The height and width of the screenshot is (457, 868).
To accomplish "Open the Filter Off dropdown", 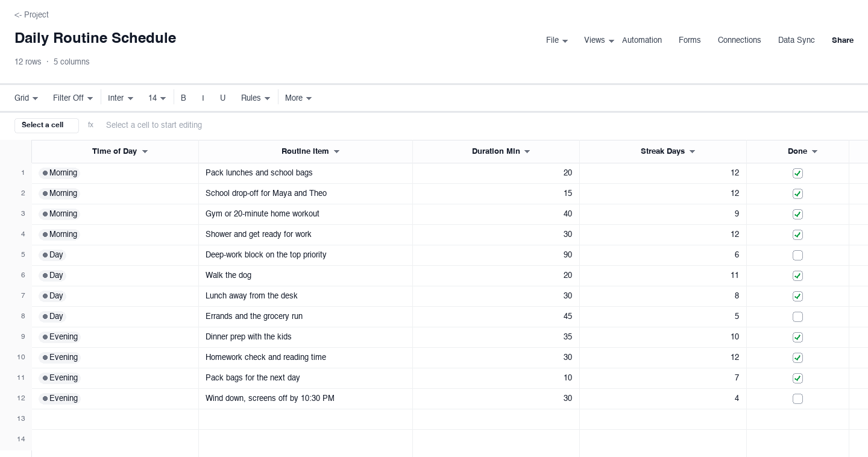I will (73, 98).
